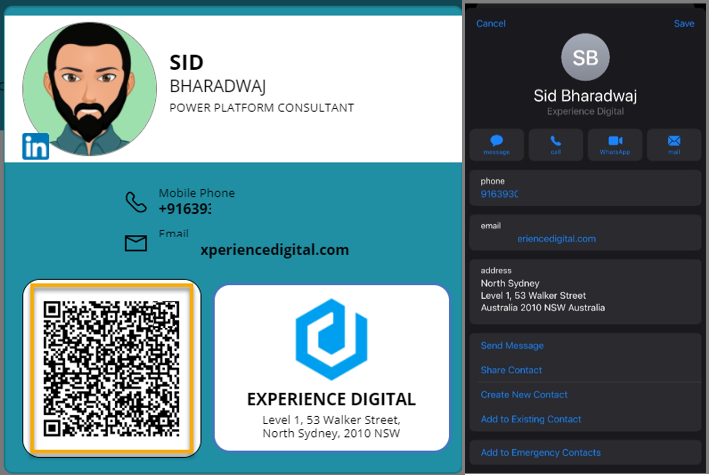Open the LinkedIn icon on profile picture
Image resolution: width=709 pixels, height=475 pixels.
click(36, 146)
